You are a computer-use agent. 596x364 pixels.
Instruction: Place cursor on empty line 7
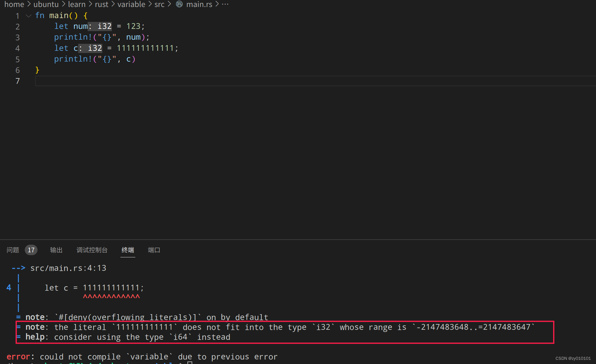(315, 81)
